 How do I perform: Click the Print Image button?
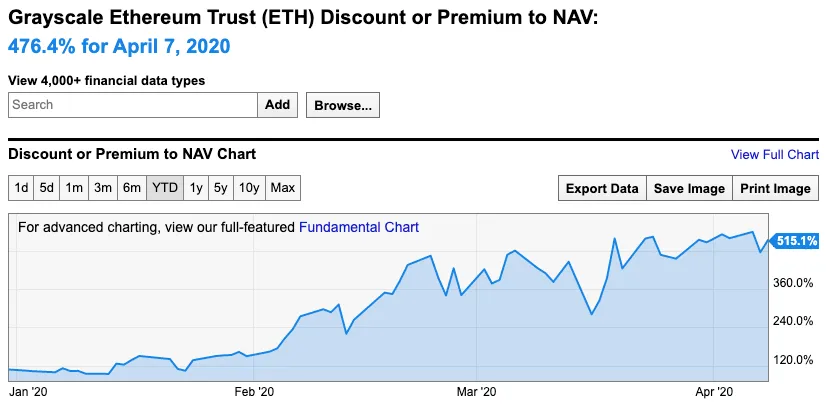point(775,189)
